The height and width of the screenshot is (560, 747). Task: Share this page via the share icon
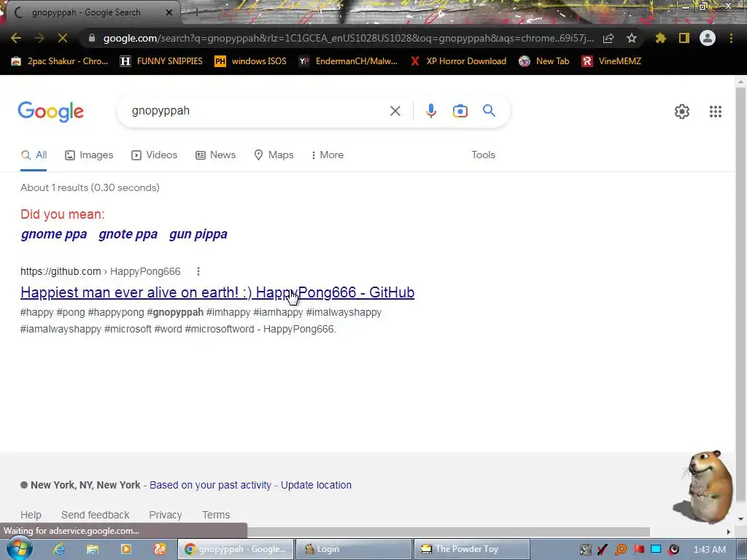coord(608,38)
